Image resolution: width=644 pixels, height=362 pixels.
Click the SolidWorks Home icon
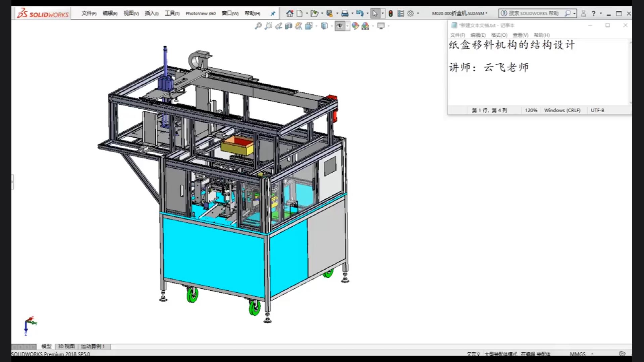[x=290, y=13]
